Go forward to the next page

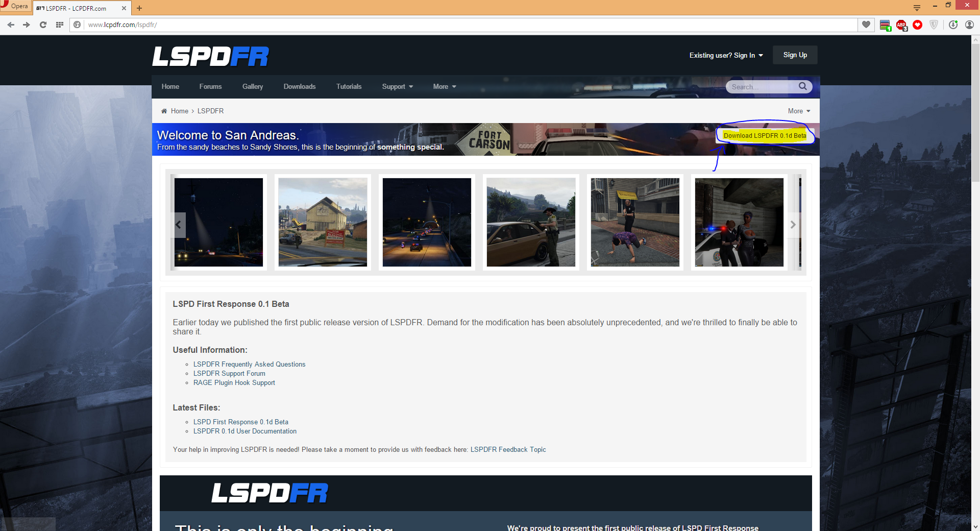pyautogui.click(x=27, y=25)
